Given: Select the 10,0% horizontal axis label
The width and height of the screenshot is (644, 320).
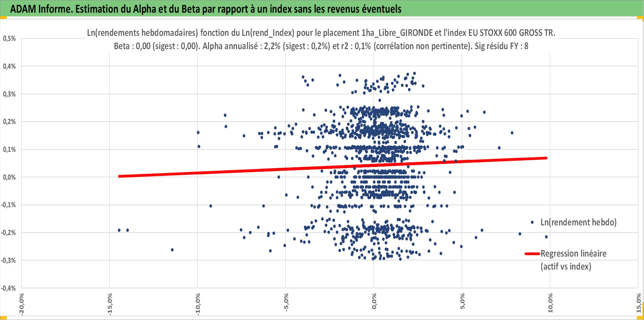Looking at the screenshot, I should coord(550,303).
